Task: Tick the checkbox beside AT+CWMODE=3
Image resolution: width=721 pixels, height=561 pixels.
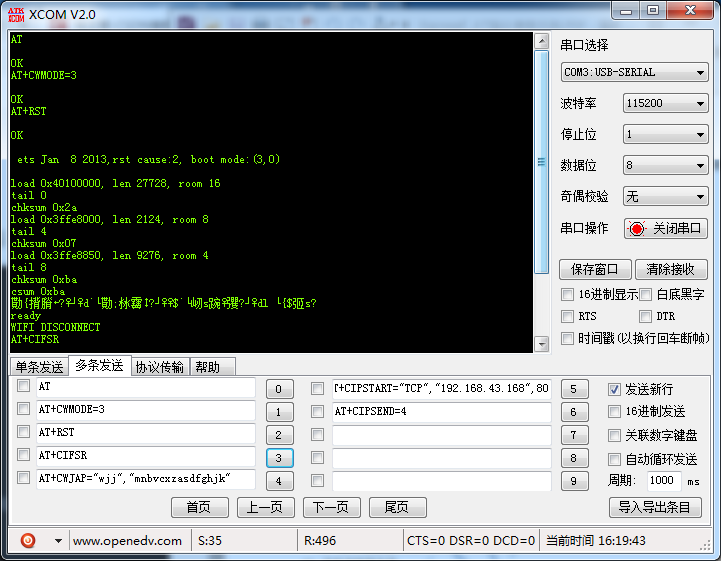Action: (23, 408)
